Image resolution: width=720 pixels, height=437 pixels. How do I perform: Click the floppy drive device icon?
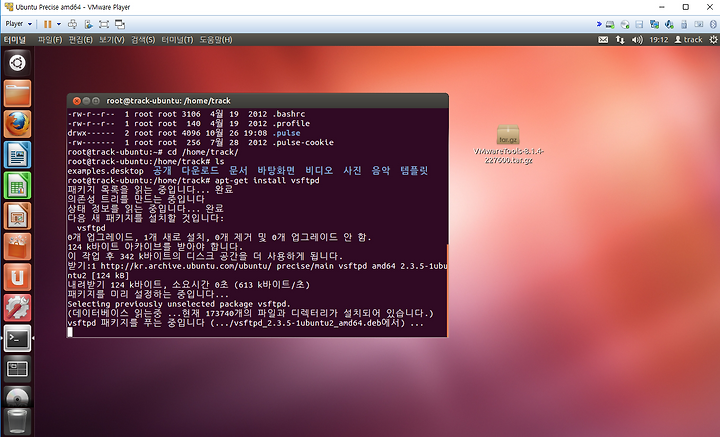point(639,24)
